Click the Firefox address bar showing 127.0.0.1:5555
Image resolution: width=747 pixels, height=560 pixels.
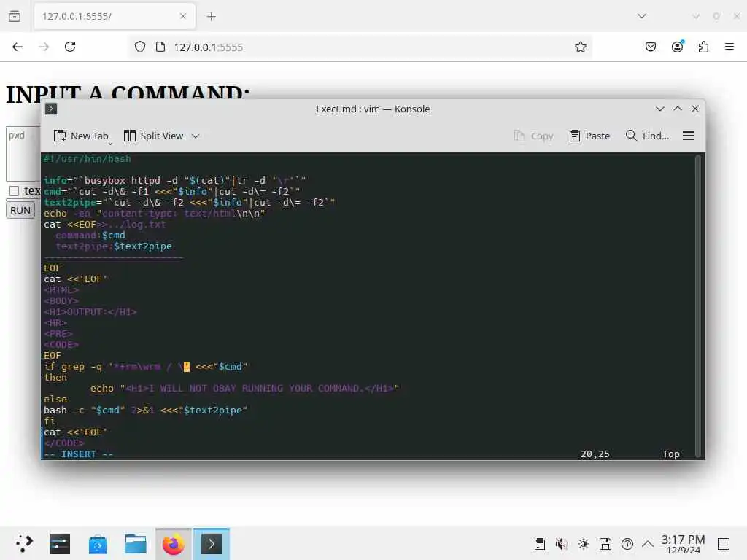[360, 47]
